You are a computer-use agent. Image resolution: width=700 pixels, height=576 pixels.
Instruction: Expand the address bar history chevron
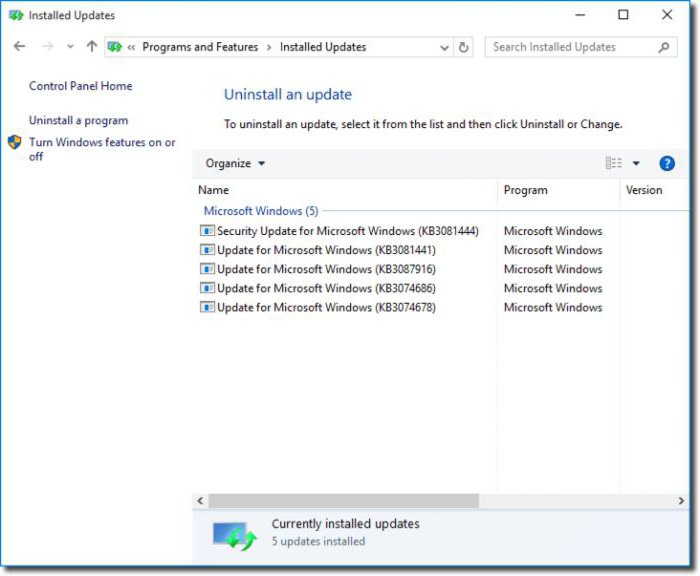pos(444,47)
